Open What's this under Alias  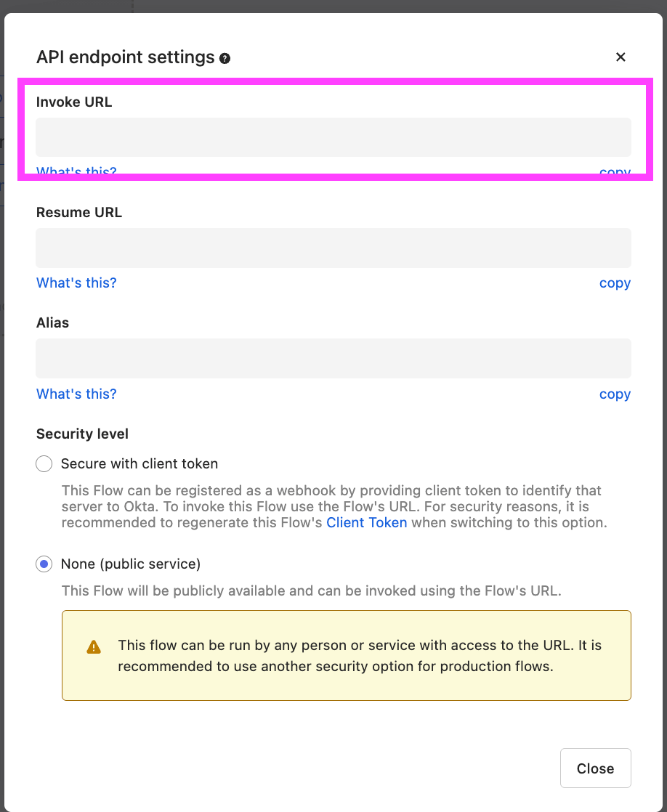point(76,394)
